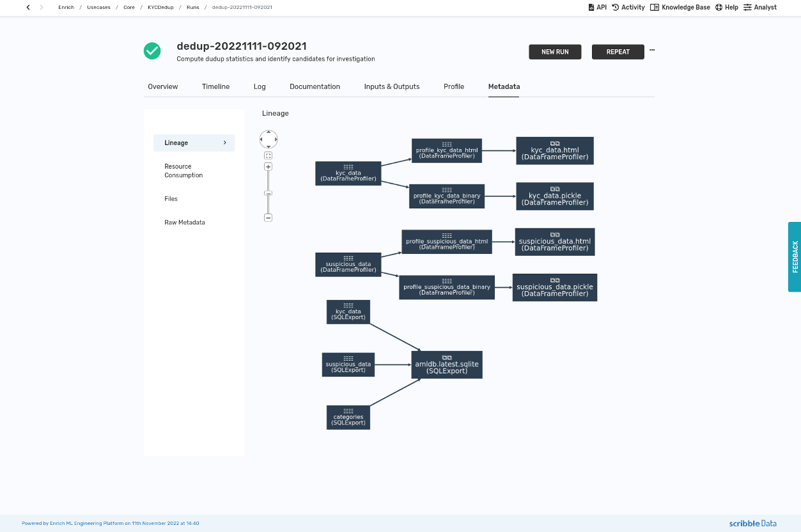This screenshot has width=801, height=532.
Task: Open the Knowledge Base
Action: coord(680,7)
